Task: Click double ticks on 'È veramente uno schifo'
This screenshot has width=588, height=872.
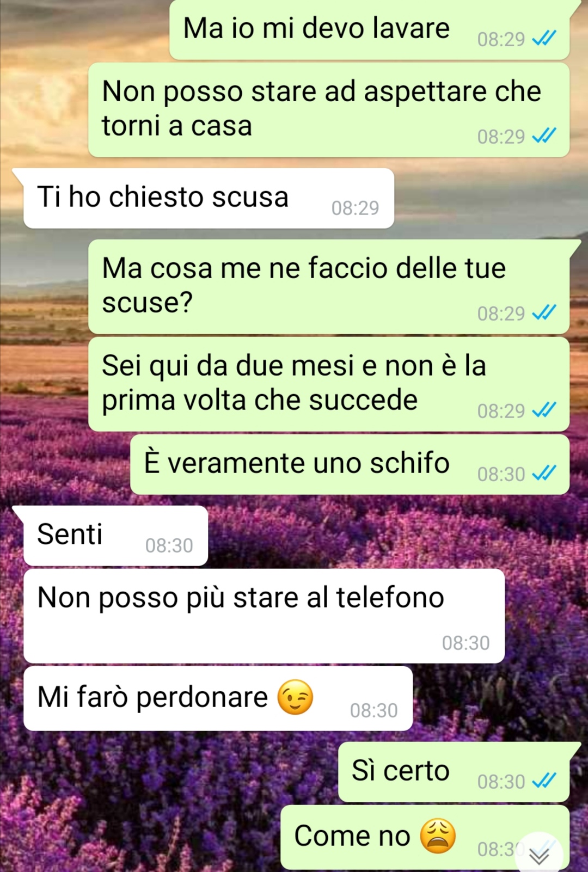Action: tap(544, 474)
